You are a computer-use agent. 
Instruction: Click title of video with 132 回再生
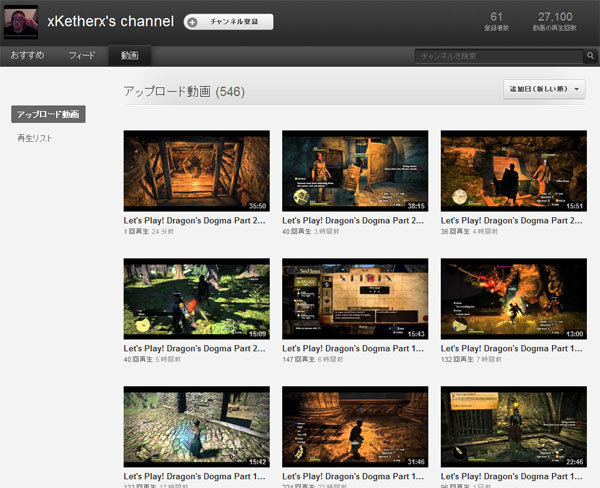coord(511,349)
